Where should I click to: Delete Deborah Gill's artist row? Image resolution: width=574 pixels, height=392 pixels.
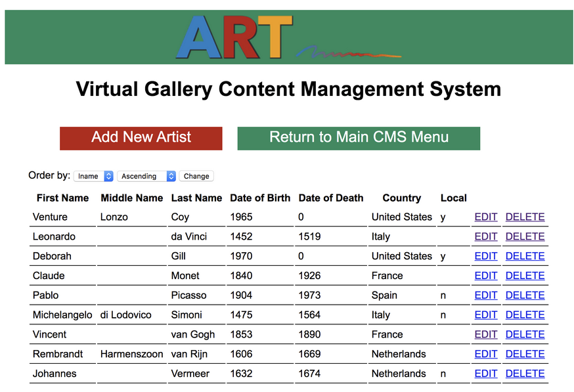[525, 256]
